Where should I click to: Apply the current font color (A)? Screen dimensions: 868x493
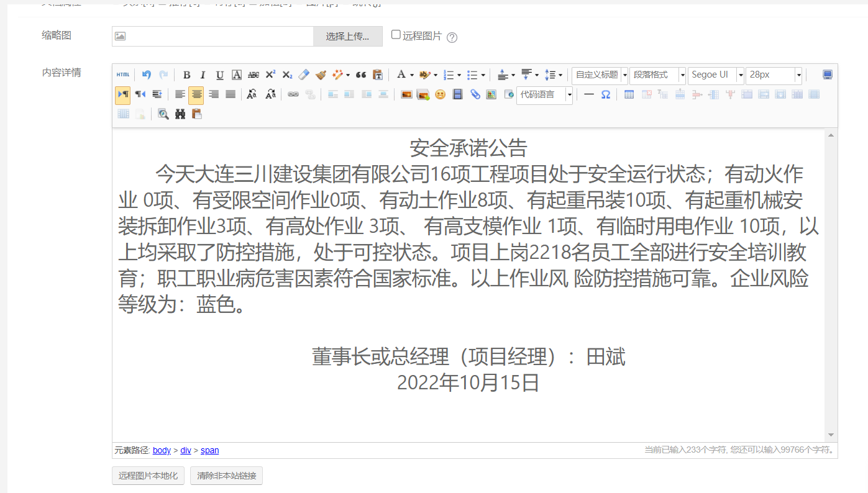pyautogui.click(x=401, y=75)
